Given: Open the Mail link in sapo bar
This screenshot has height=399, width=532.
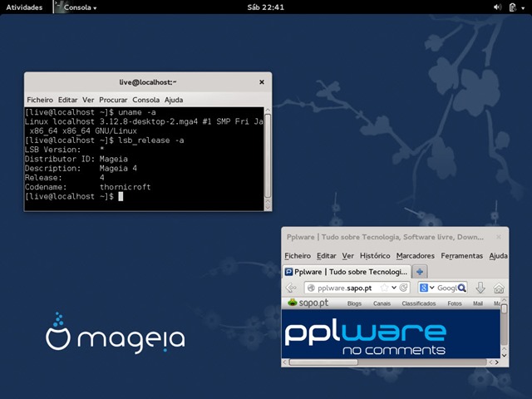Looking at the screenshot, I should pos(478,303).
